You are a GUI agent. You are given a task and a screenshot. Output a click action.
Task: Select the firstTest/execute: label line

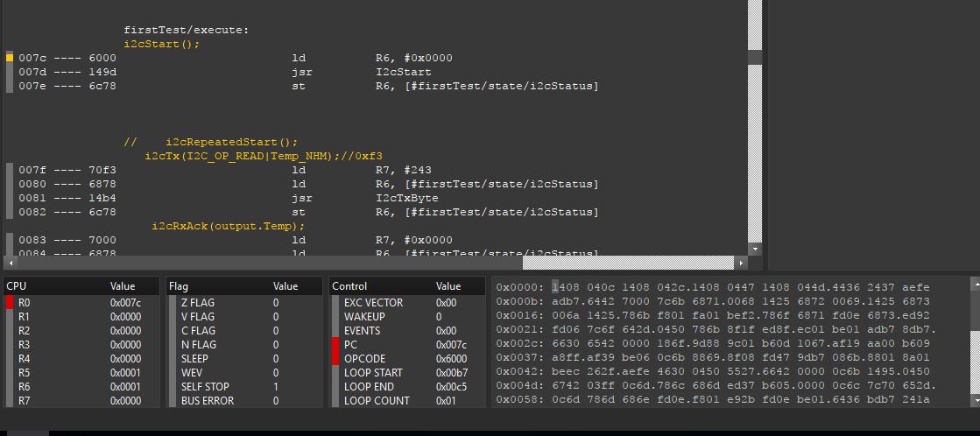pyautogui.click(x=187, y=30)
